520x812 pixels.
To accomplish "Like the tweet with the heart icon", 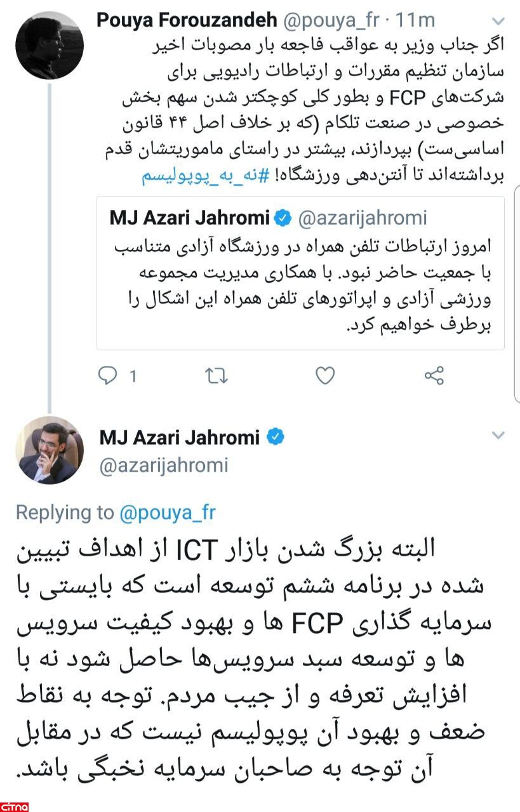I will (x=325, y=376).
